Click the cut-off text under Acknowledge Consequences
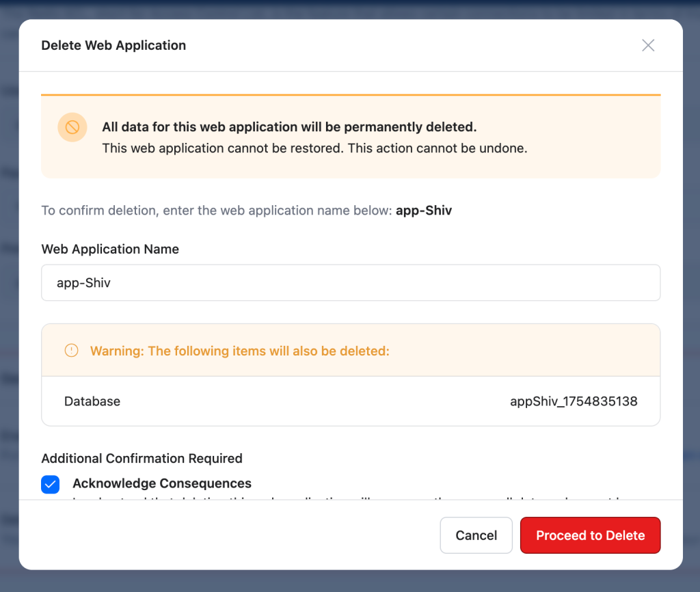 tap(348, 498)
